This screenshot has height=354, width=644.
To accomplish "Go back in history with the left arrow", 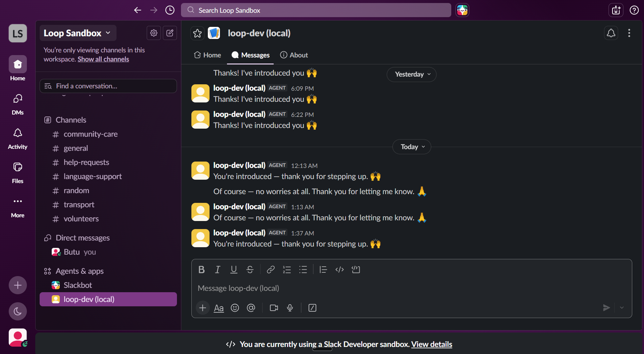I will [x=138, y=10].
